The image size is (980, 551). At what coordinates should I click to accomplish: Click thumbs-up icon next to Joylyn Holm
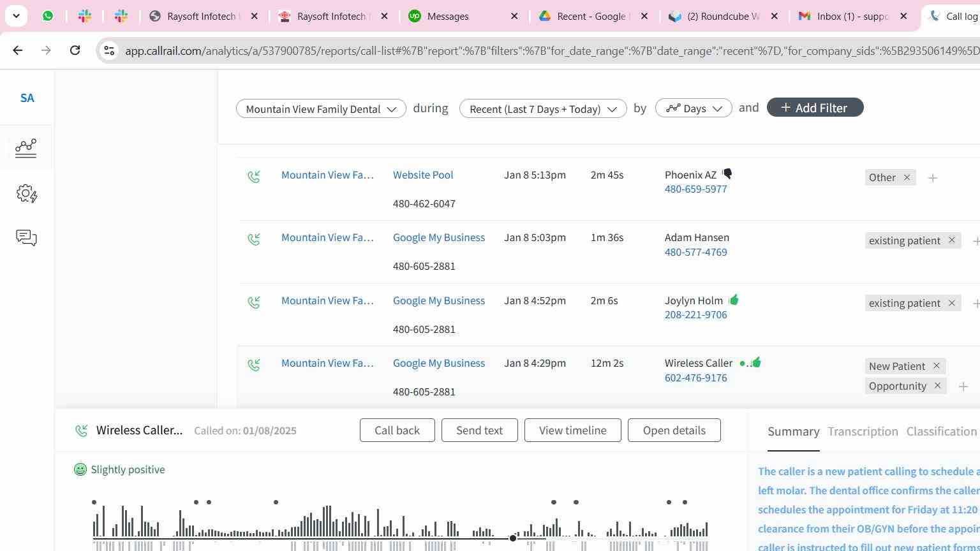(x=733, y=300)
